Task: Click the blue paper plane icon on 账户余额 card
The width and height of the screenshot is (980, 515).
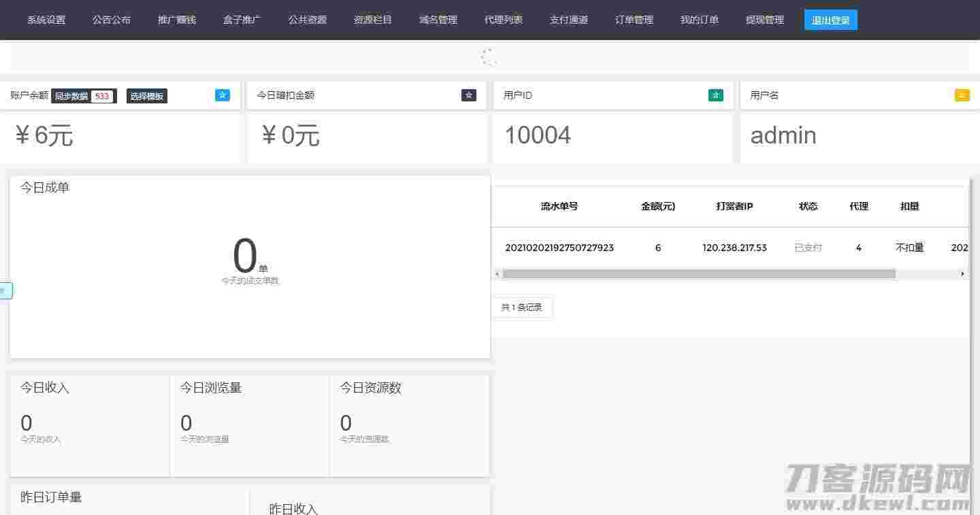Action: [x=223, y=95]
